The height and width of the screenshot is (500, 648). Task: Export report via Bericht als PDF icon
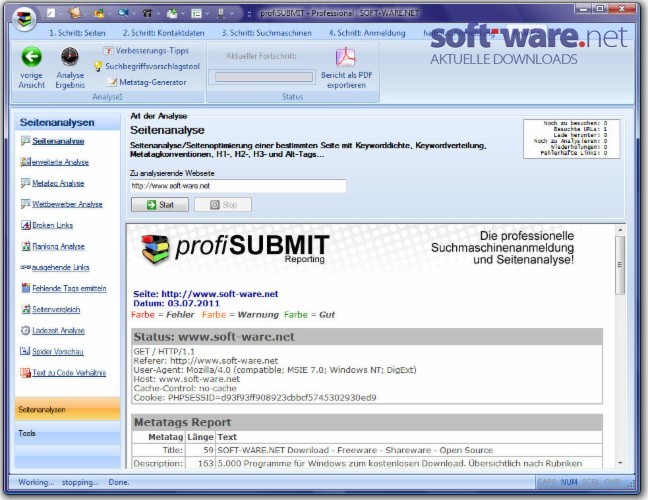click(346, 57)
